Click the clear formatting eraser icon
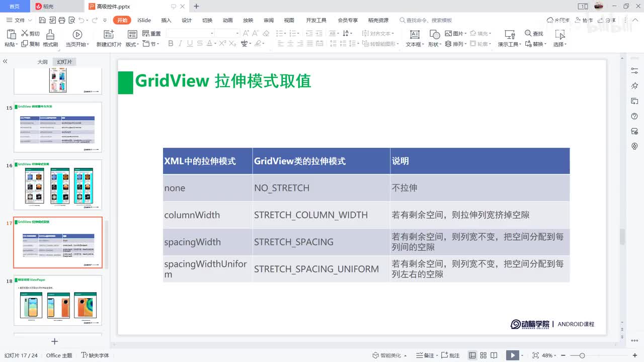The image size is (644, 362). 266,33
